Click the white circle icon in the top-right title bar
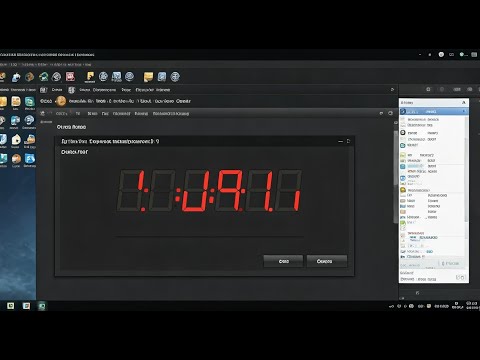This screenshot has width=480, height=360. (x=441, y=54)
